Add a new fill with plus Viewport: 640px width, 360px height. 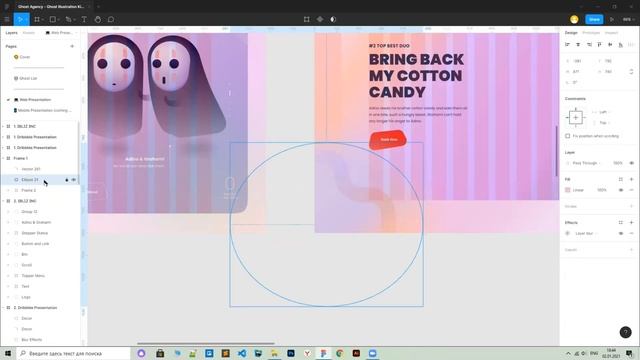pos(631,179)
